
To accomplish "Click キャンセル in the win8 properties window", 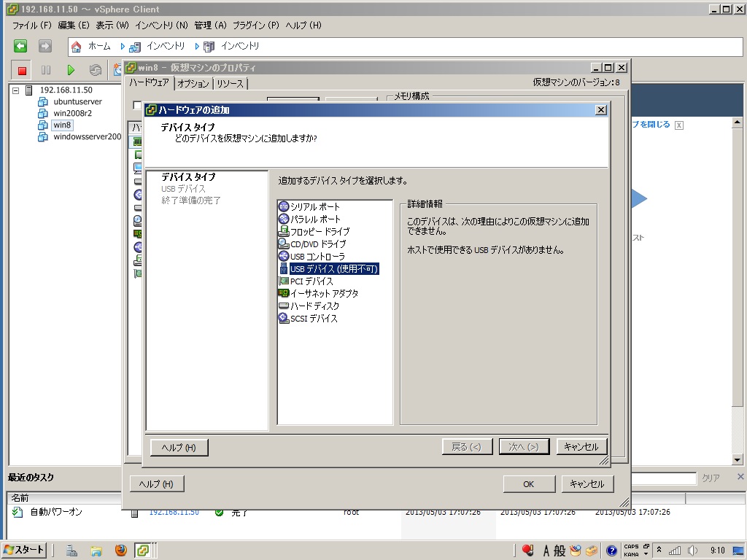I will pos(587,484).
